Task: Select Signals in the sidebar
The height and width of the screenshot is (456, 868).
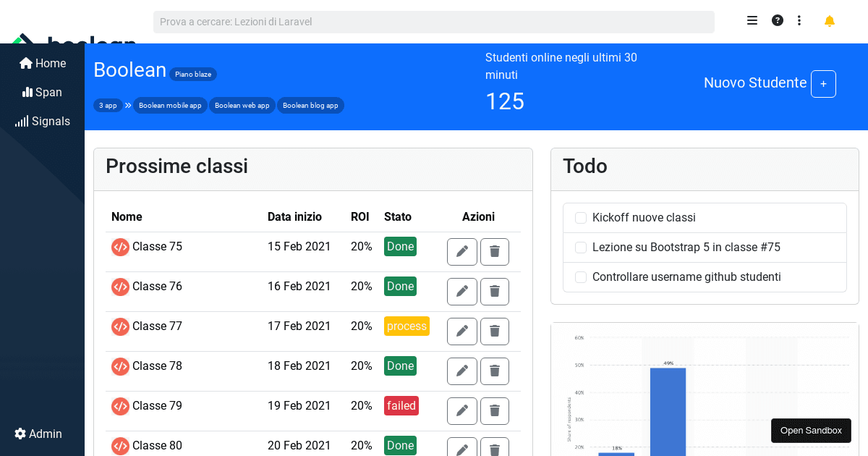Action: (x=42, y=121)
